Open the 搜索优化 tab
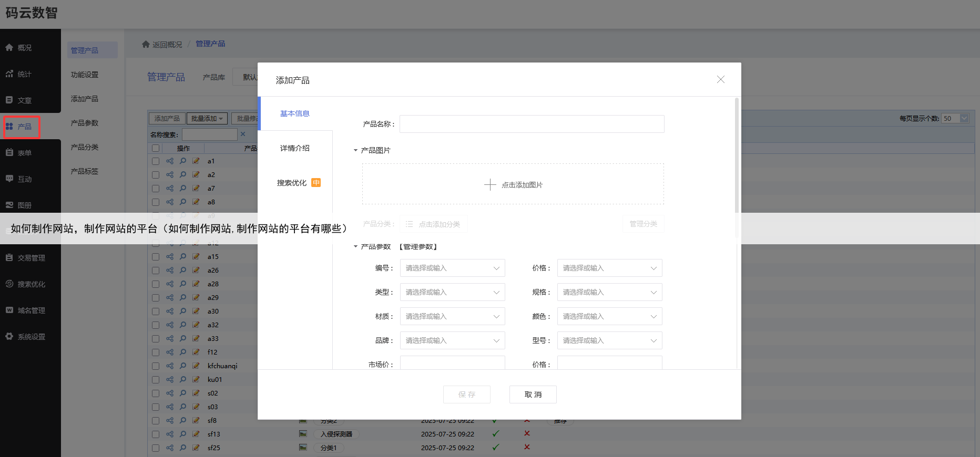Image resolution: width=980 pixels, height=457 pixels. (292, 183)
